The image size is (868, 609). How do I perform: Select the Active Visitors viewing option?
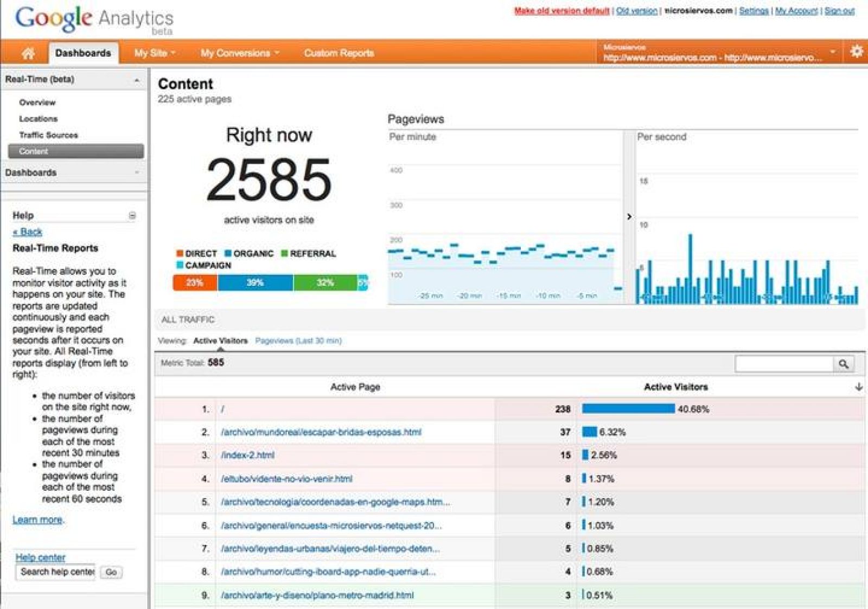tap(221, 341)
